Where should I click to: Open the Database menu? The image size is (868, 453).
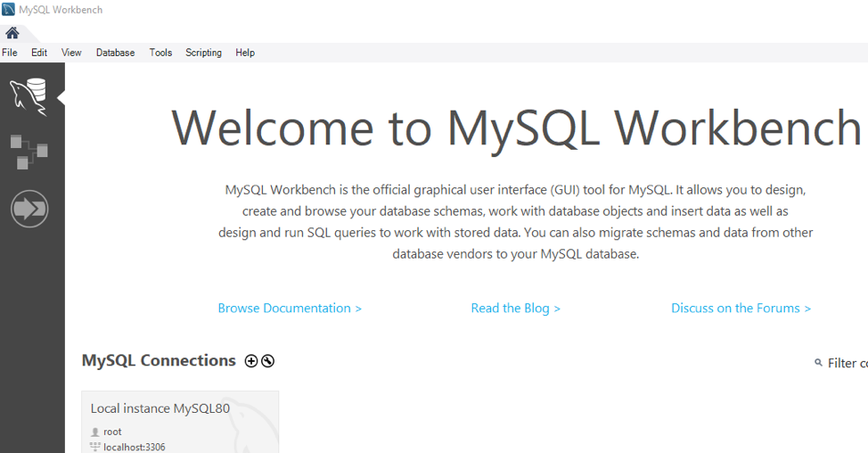pyautogui.click(x=115, y=53)
